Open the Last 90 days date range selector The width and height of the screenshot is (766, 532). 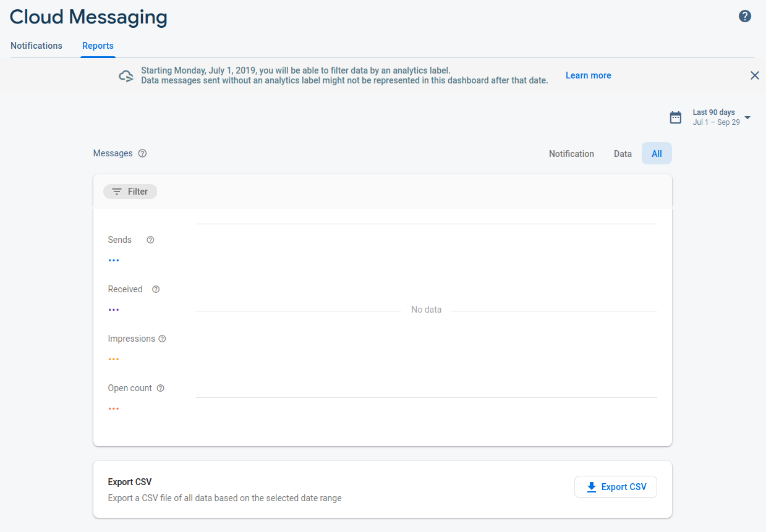click(714, 117)
